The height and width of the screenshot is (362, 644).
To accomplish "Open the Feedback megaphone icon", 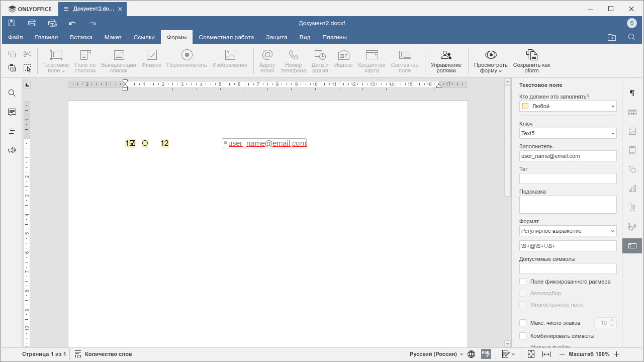I will (x=12, y=150).
